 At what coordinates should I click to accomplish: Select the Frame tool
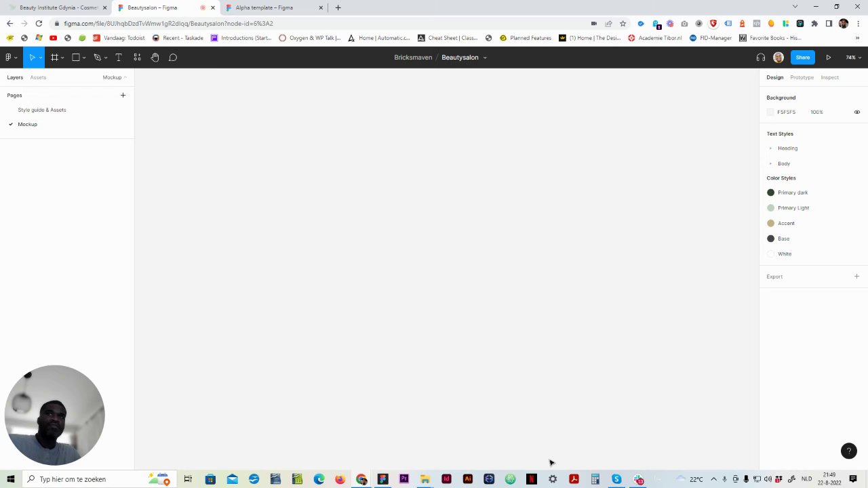click(x=54, y=58)
